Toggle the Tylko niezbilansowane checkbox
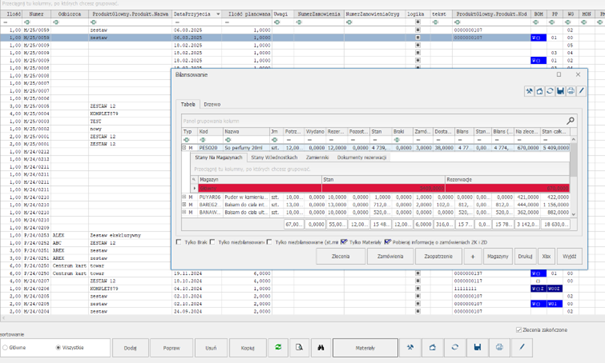The image size is (605, 363). [x=212, y=242]
